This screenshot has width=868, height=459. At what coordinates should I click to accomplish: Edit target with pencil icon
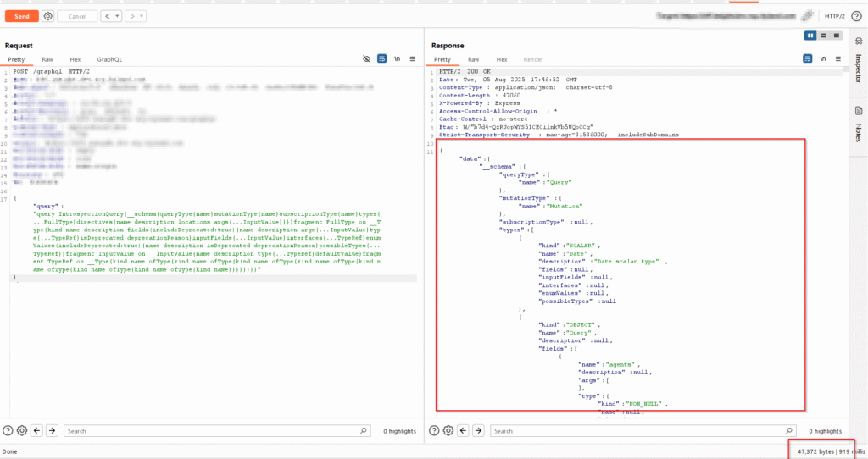point(807,15)
